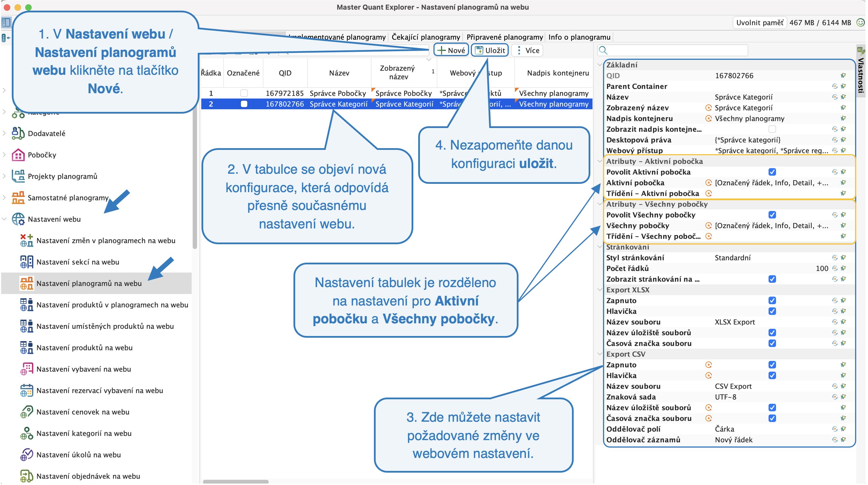Click the Dodavatelé tree icon
Viewport: 868px width, 485px height.
tap(18, 133)
